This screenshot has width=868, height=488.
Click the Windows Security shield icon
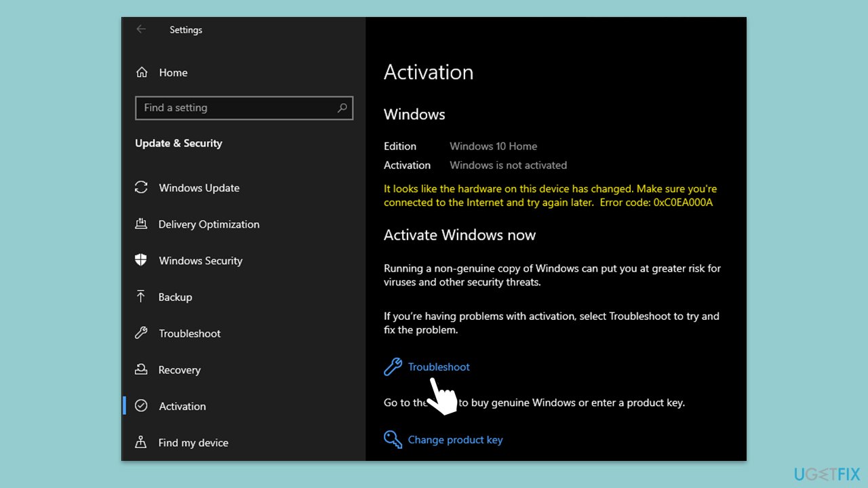(x=141, y=260)
